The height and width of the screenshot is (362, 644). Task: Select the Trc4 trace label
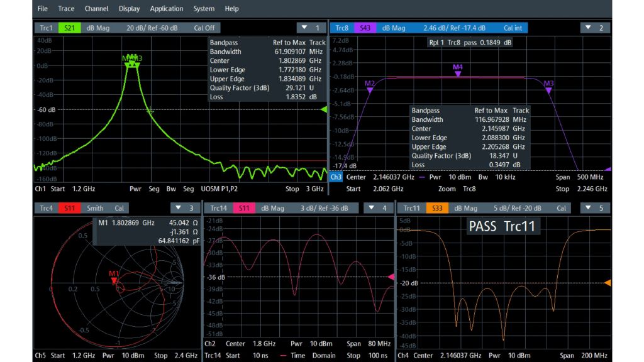(x=47, y=208)
